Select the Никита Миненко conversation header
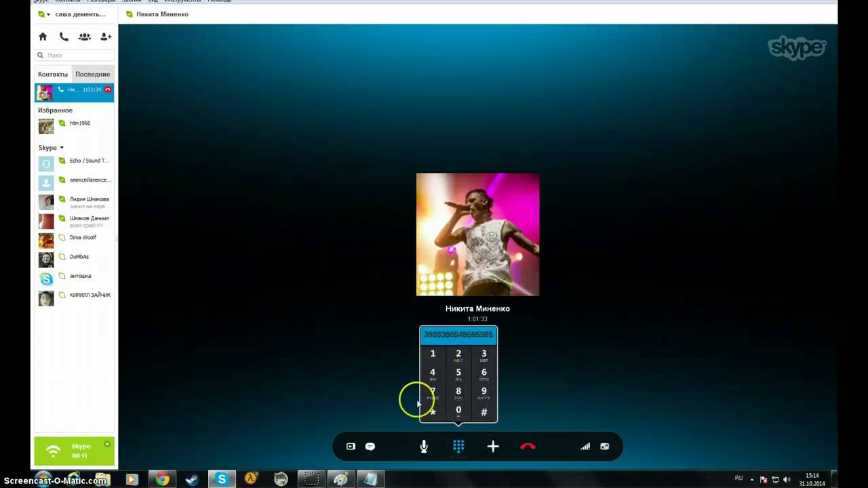868x488 pixels. pos(157,14)
